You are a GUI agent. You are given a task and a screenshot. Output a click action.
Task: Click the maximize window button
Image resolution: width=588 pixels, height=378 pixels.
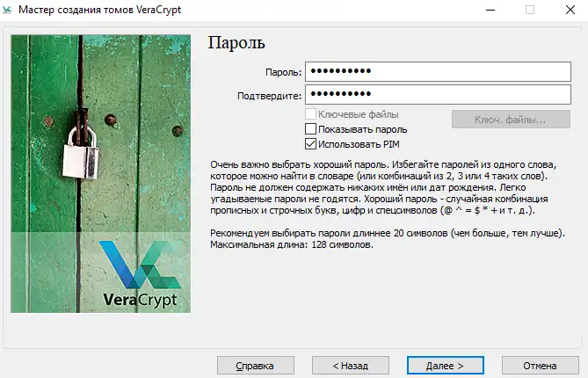[529, 10]
